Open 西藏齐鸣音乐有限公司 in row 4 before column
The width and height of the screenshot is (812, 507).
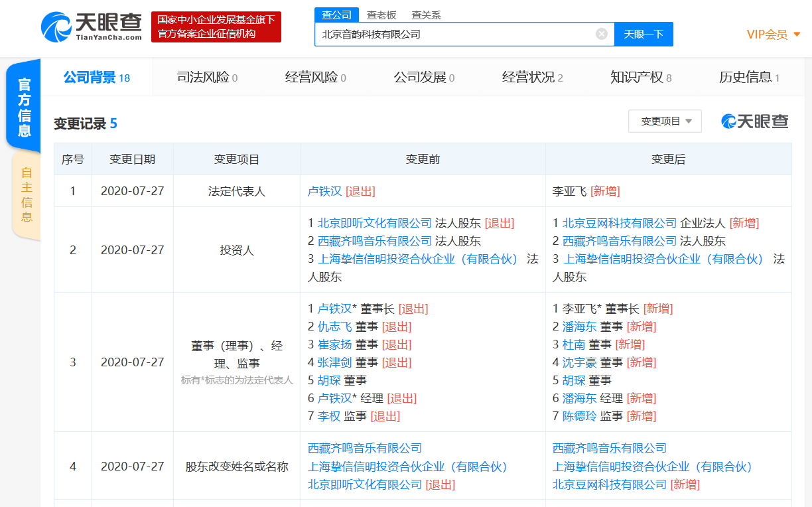pos(365,449)
